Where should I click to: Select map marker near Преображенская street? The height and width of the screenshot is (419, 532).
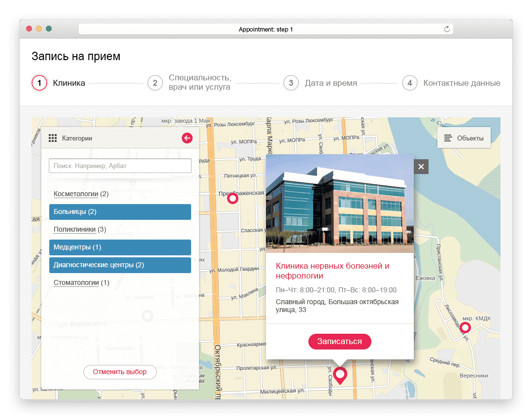[x=233, y=198]
